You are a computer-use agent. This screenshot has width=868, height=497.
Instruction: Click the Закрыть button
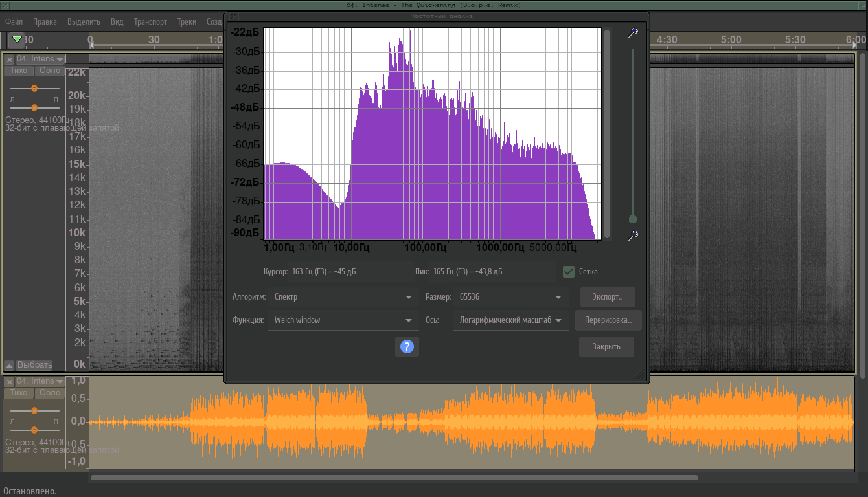pyautogui.click(x=606, y=347)
